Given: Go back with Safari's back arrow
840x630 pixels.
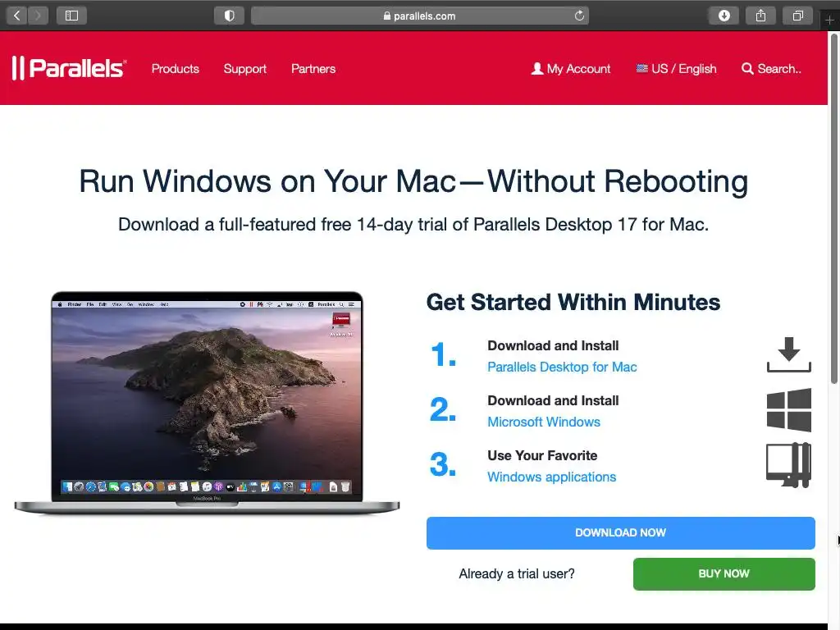Looking at the screenshot, I should point(16,16).
